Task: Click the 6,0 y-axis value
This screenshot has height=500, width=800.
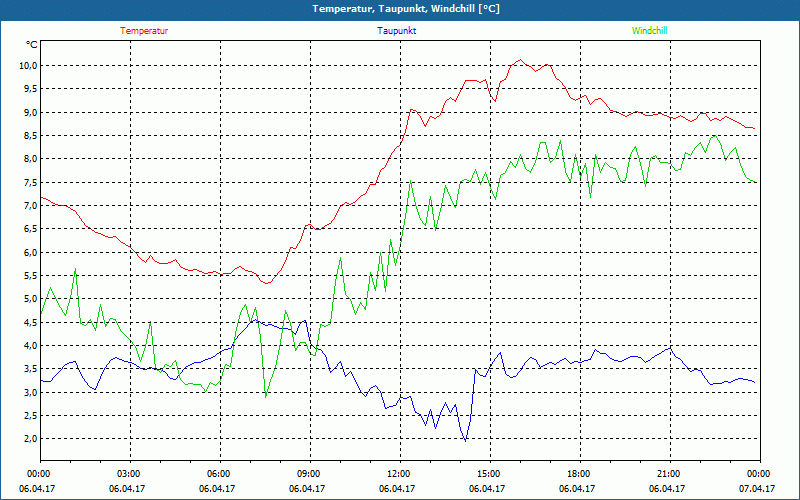Action: click(30, 252)
